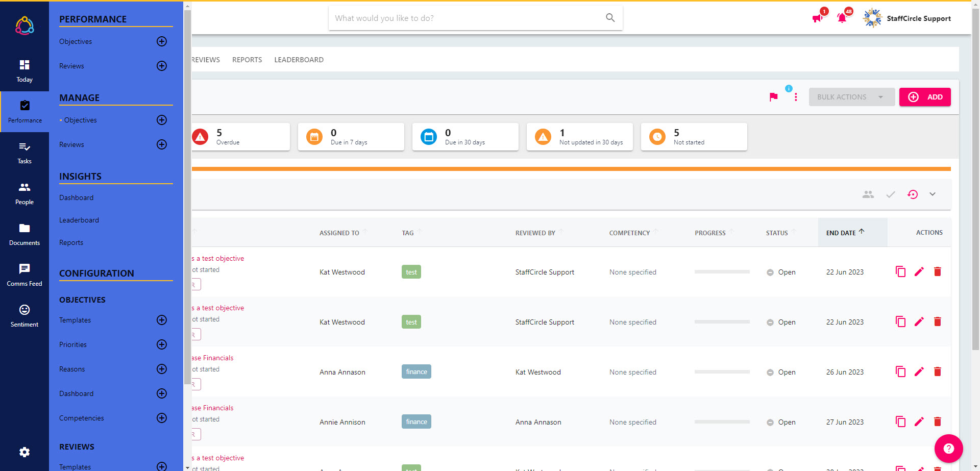980x471 pixels.
Task: Switch to the Reports tab
Action: (247, 60)
